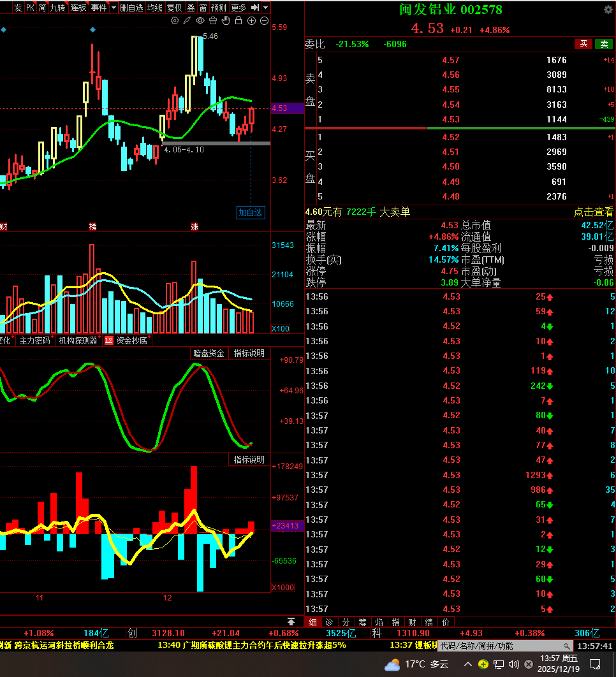616x677 pixels.
Task: Click 点击查看 link for large sell order
Action: coord(594,212)
